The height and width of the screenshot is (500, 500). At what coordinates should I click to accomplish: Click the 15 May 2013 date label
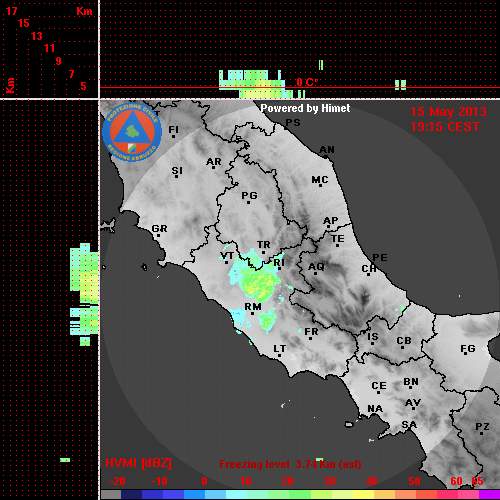point(448,112)
